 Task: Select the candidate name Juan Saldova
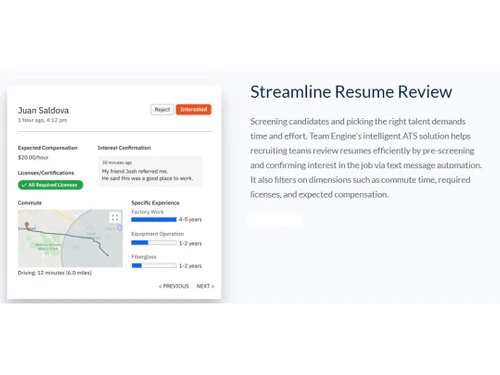(43, 110)
